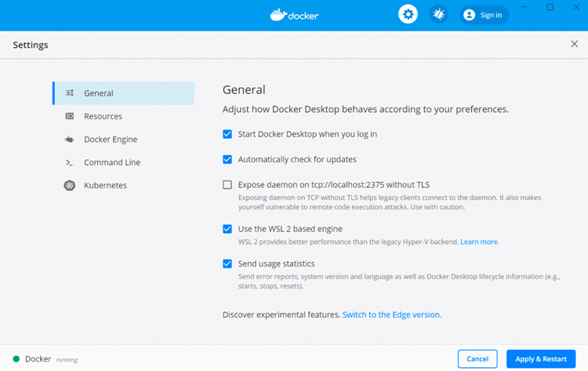The width and height of the screenshot is (588, 371).
Task: Close the Settings panel with X
Action: point(574,45)
